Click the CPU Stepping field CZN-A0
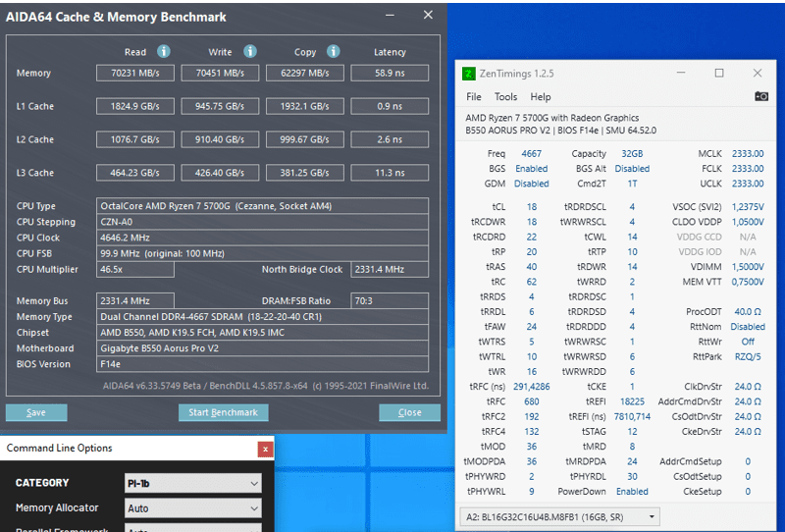785x532 pixels. pos(262,222)
